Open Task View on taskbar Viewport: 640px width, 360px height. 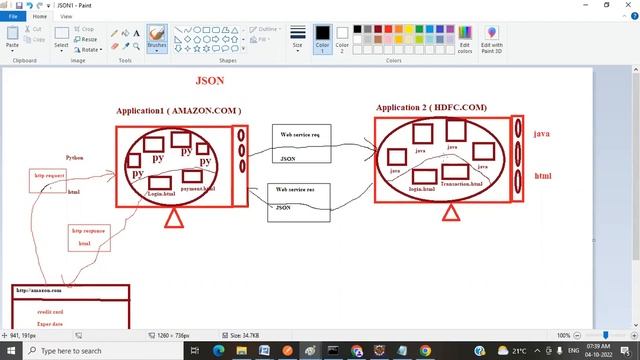pos(195,351)
